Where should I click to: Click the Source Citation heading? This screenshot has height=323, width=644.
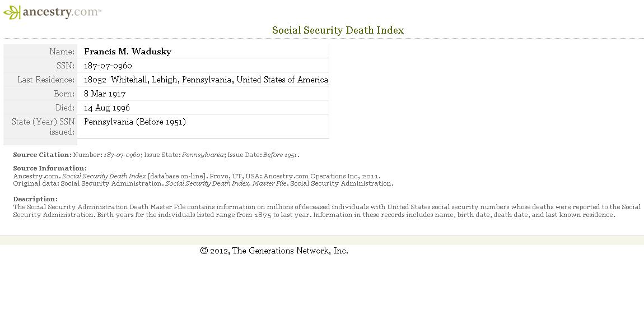[43, 155]
